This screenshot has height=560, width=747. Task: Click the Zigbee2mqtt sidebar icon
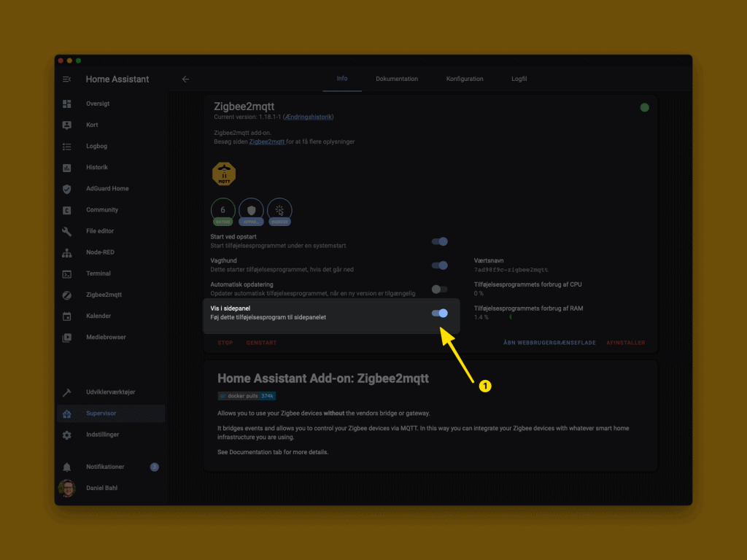[66, 295]
